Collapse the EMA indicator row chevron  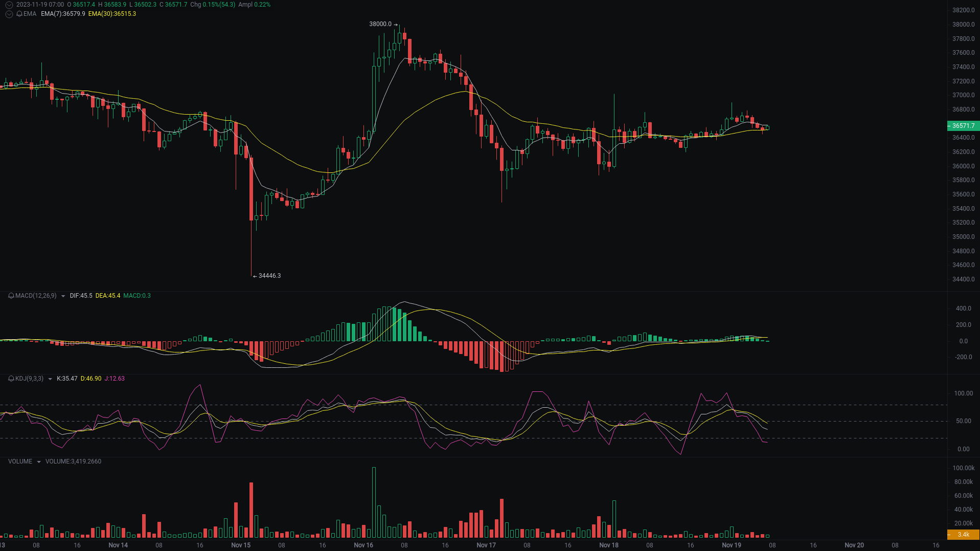(9, 14)
